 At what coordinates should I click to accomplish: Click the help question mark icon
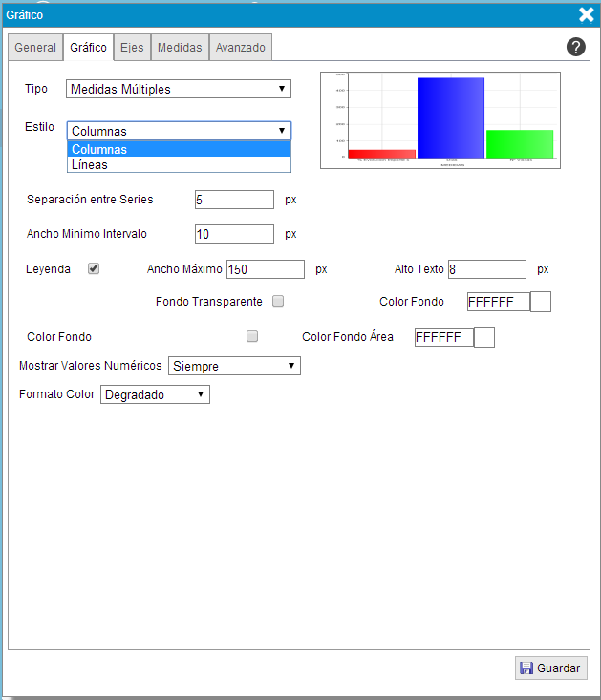575,47
